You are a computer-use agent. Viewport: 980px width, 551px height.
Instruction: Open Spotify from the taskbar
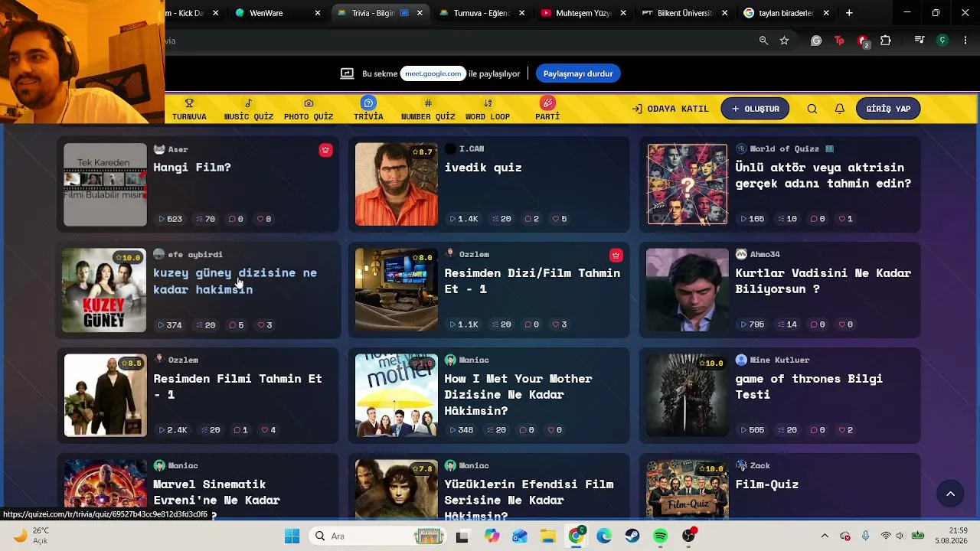click(661, 536)
